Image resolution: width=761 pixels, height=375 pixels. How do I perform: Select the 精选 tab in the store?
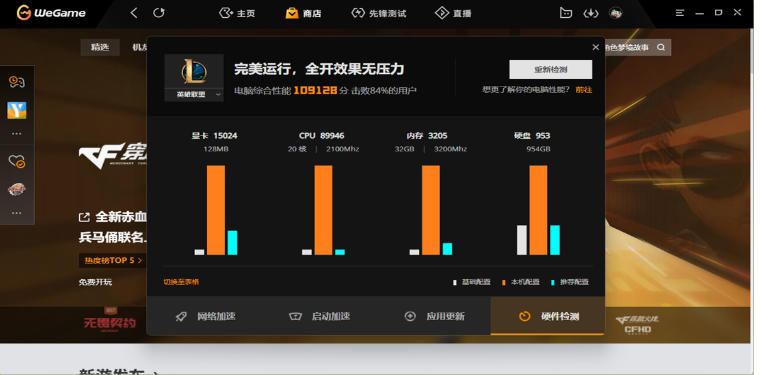pyautogui.click(x=100, y=48)
